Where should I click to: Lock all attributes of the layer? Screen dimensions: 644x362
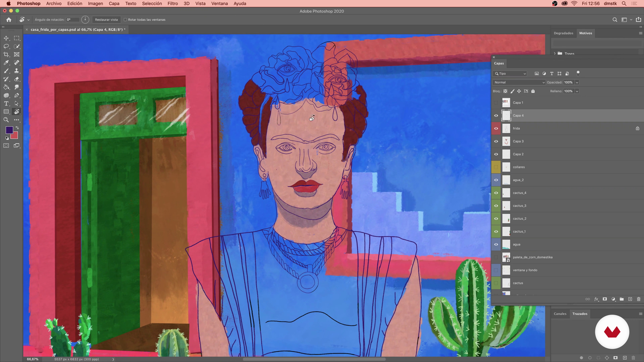(x=533, y=91)
